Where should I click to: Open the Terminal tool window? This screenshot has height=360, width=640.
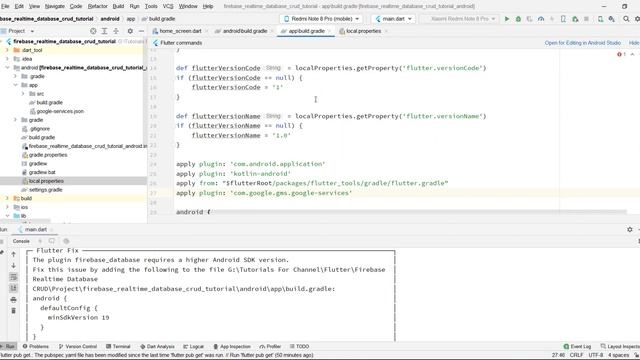click(x=118, y=347)
